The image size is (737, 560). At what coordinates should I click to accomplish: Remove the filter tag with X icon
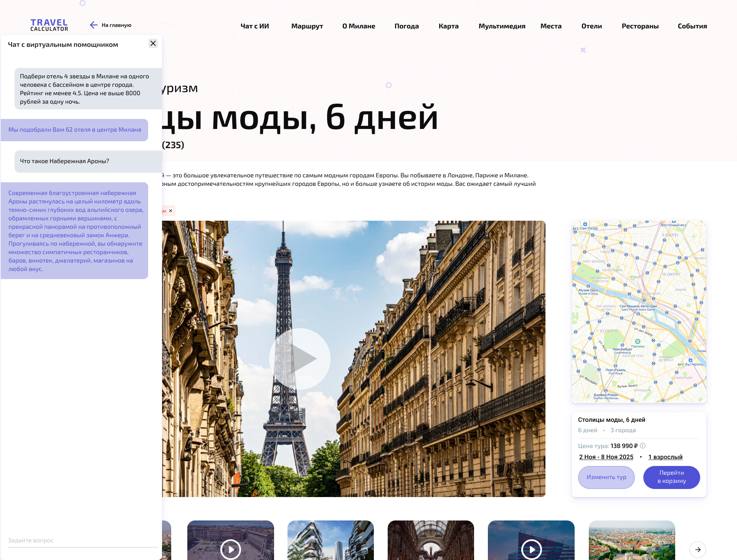[171, 211]
